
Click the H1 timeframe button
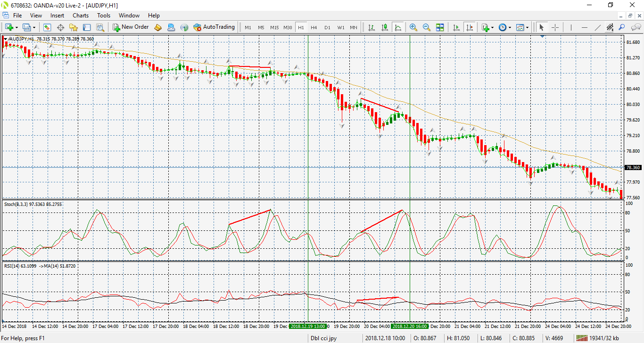pos(301,27)
